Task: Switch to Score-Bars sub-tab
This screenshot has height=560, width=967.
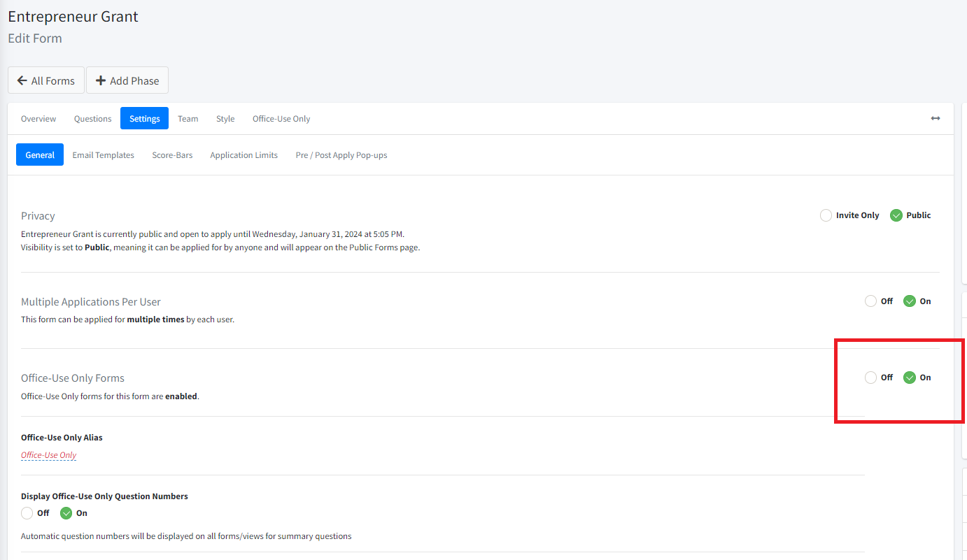Action: click(172, 155)
